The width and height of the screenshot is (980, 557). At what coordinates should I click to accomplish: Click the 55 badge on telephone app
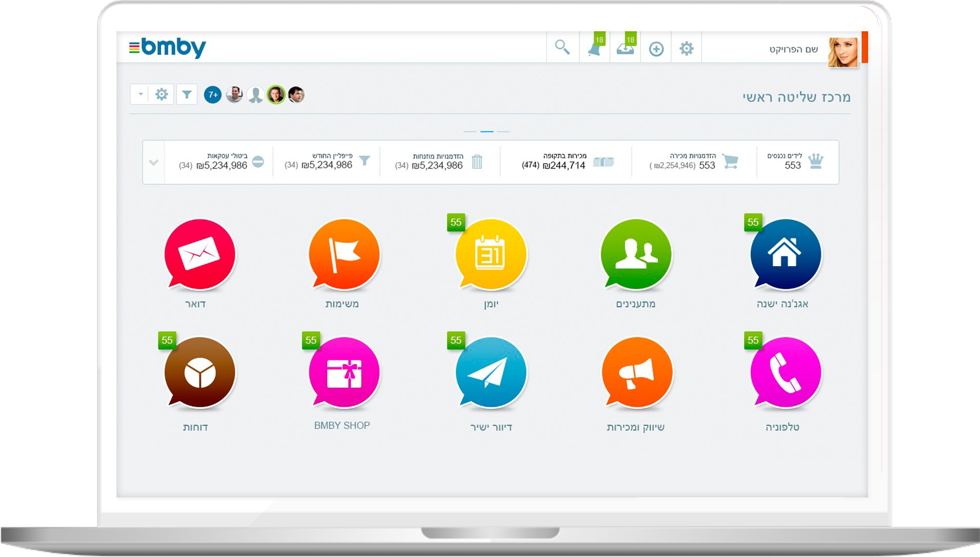(753, 341)
